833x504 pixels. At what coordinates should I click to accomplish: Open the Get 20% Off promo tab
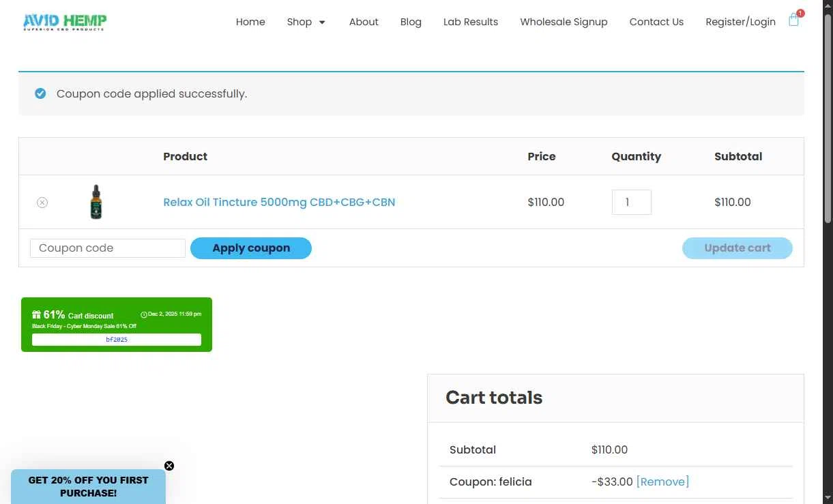(88, 486)
